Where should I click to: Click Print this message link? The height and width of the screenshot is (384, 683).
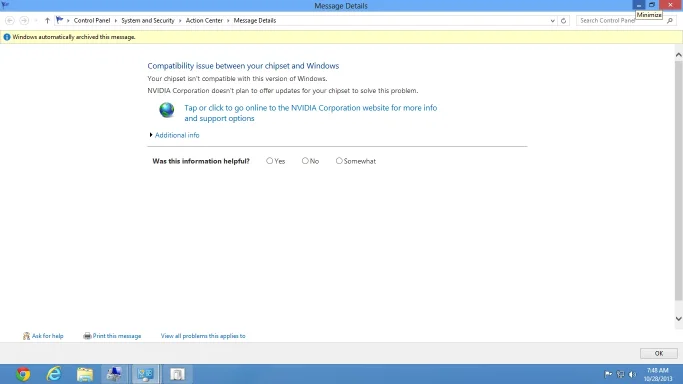[x=117, y=336]
